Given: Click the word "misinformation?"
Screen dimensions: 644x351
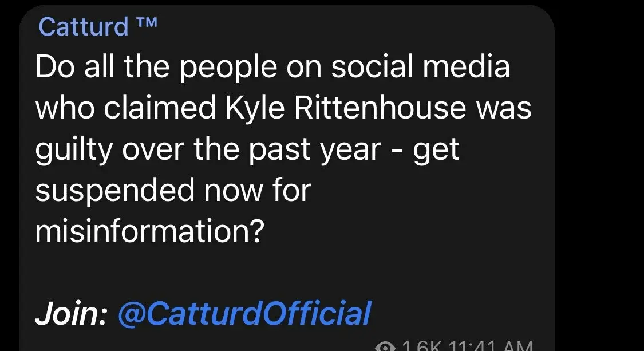Looking at the screenshot, I should click(x=150, y=231).
